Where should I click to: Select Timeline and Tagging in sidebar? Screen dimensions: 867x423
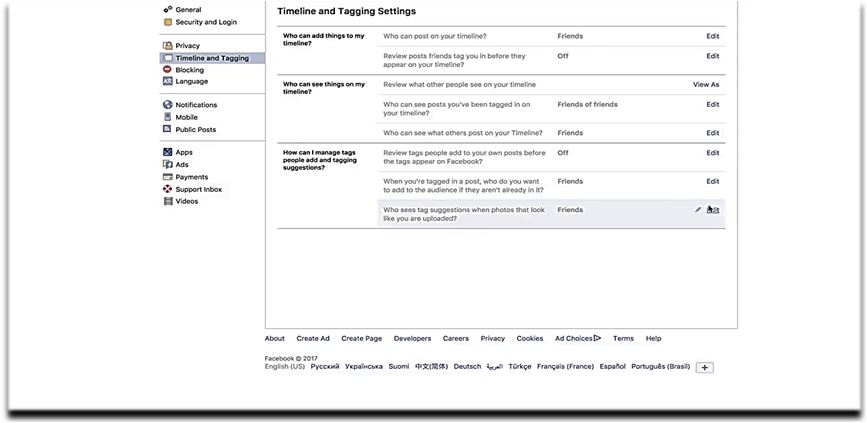[212, 58]
